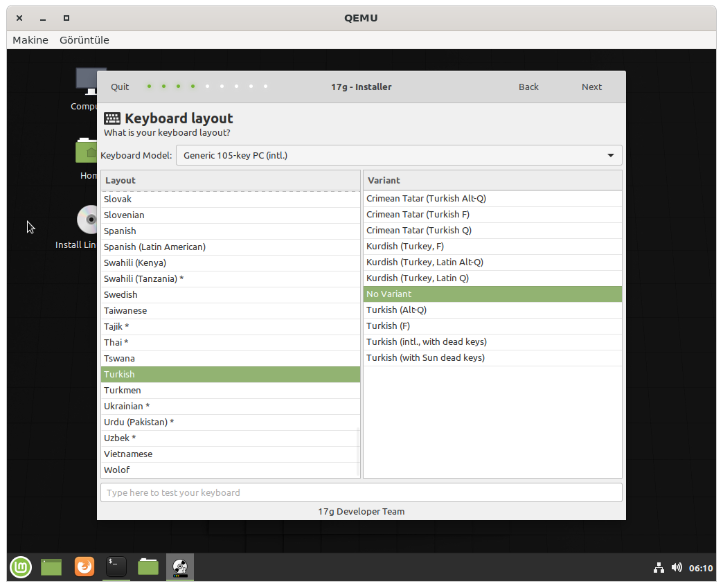Select Slovenian layout
The image size is (723, 588).
click(231, 215)
